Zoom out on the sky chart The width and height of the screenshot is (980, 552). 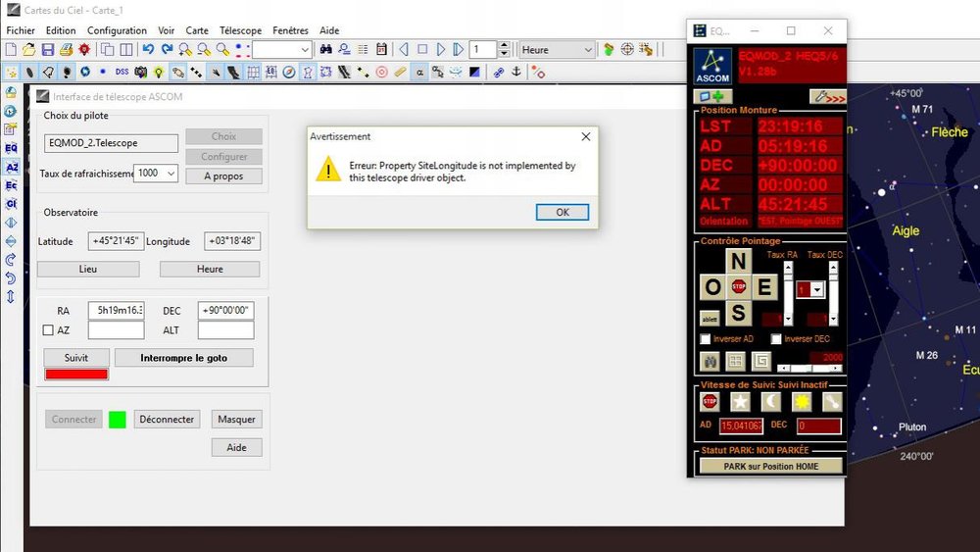(x=204, y=49)
